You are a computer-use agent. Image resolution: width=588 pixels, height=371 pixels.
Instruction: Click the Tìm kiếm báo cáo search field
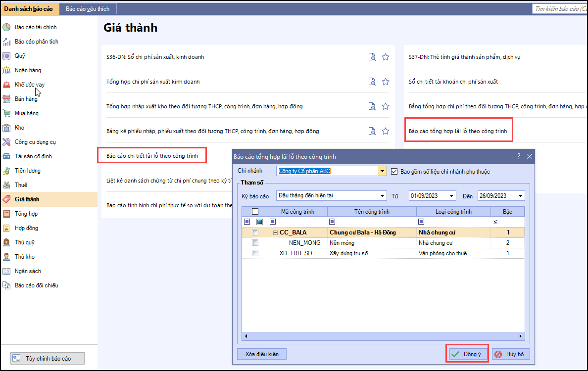(559, 9)
